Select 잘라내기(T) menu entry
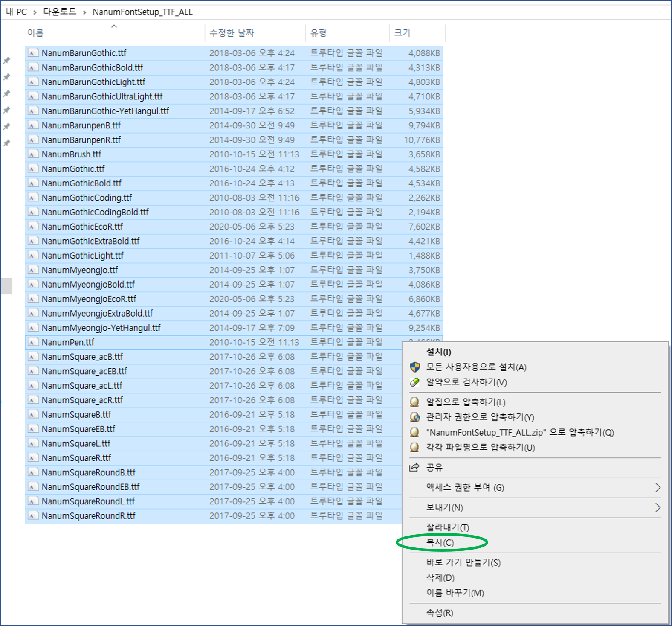Image resolution: width=672 pixels, height=626 pixels. pos(448,527)
